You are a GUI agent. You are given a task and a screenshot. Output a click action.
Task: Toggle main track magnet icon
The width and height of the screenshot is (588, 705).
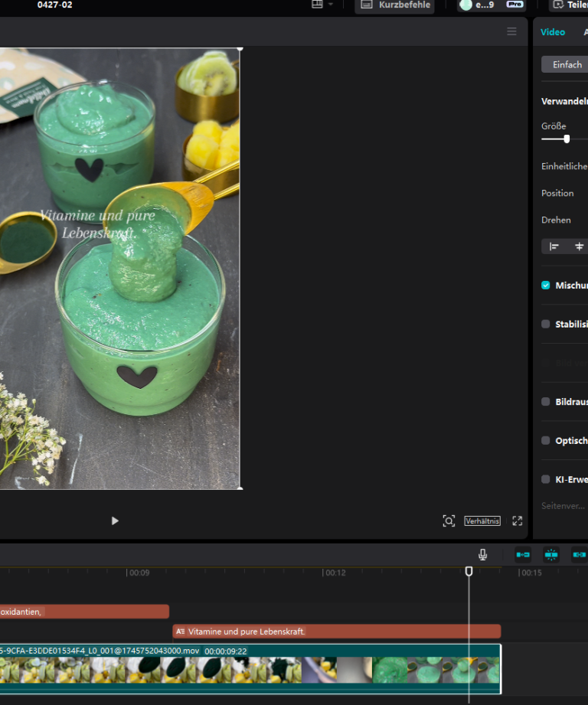523,554
